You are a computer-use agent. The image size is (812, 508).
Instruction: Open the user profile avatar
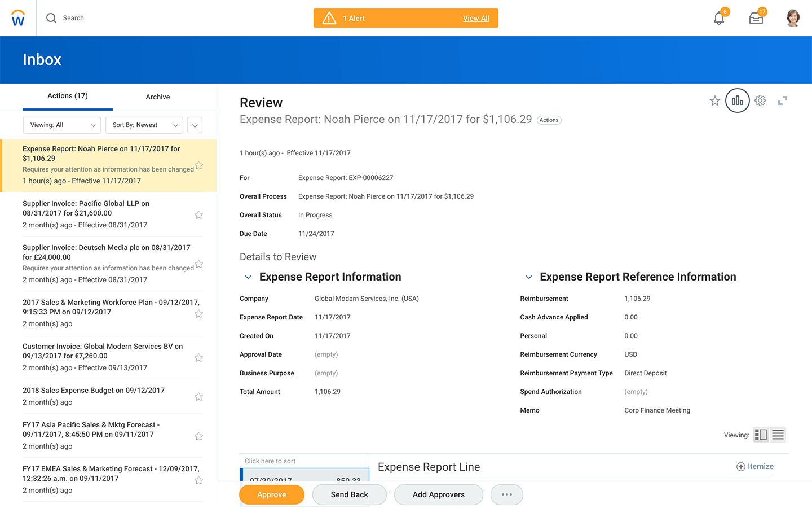(x=793, y=18)
